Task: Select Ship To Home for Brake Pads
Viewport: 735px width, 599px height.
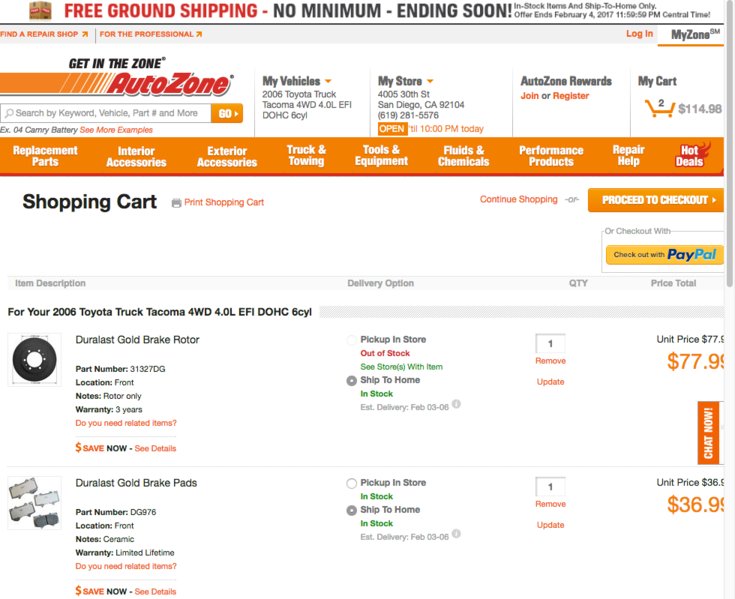Action: pyautogui.click(x=351, y=510)
